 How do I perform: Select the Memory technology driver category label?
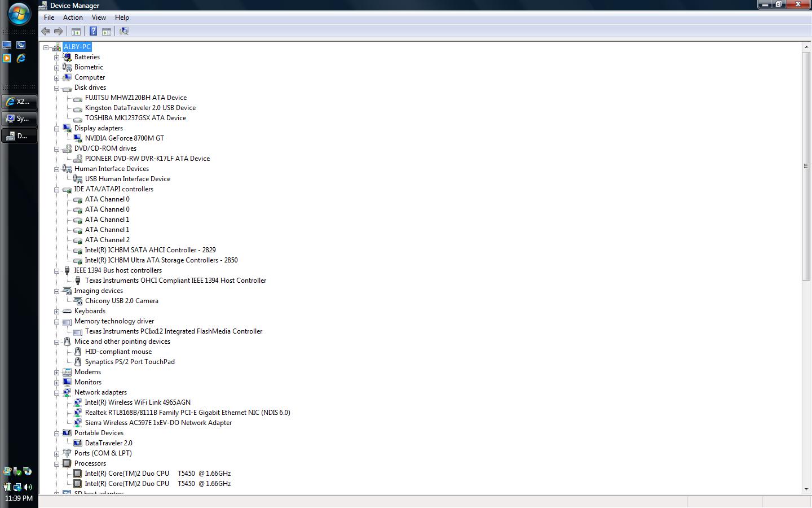[x=114, y=321]
